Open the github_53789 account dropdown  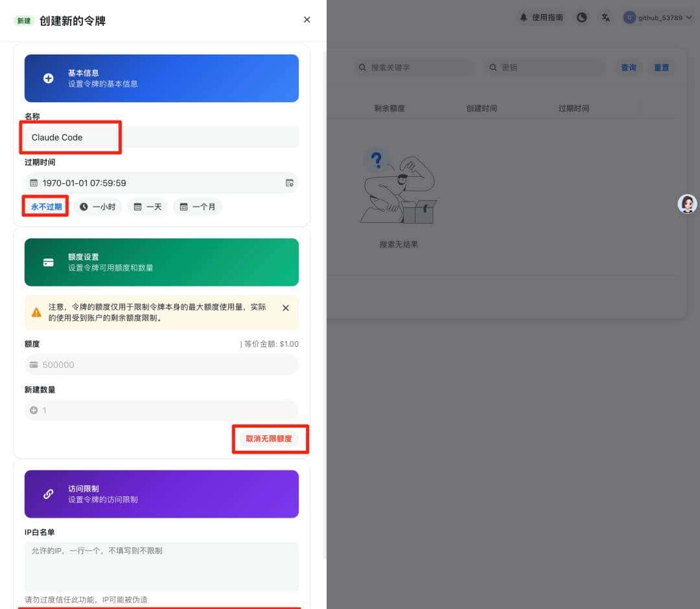(x=657, y=17)
